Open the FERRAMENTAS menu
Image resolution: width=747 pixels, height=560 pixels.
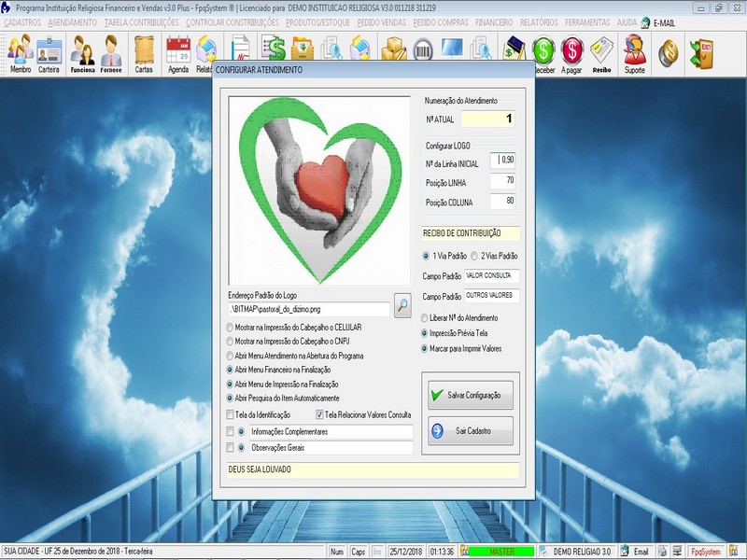point(587,22)
